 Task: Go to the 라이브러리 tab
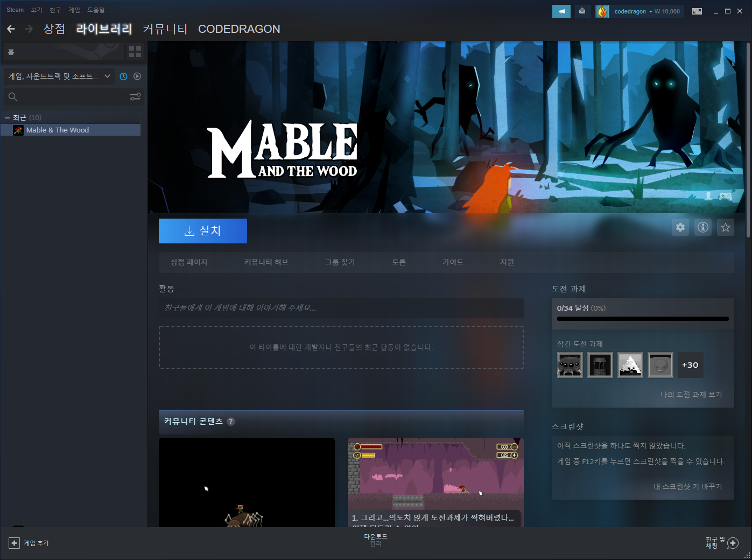click(104, 29)
